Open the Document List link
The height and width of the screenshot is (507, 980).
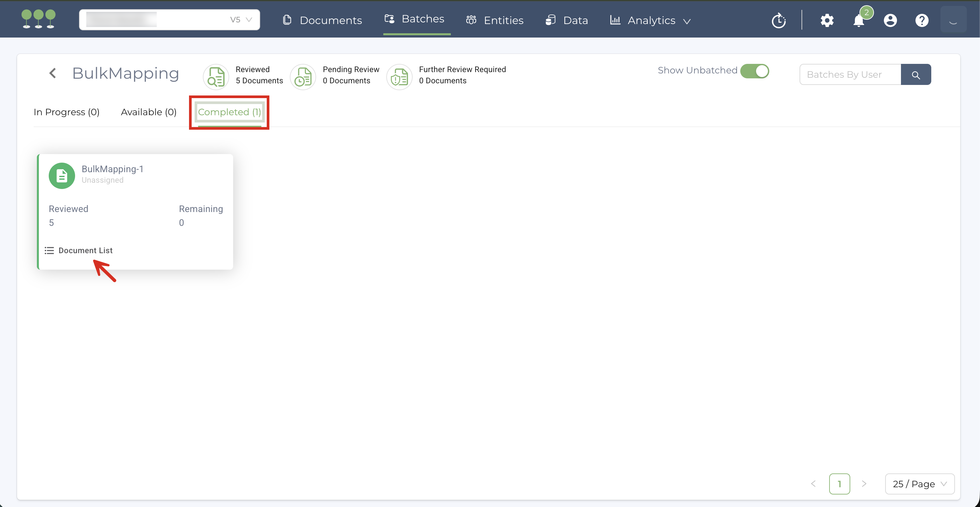tap(85, 250)
